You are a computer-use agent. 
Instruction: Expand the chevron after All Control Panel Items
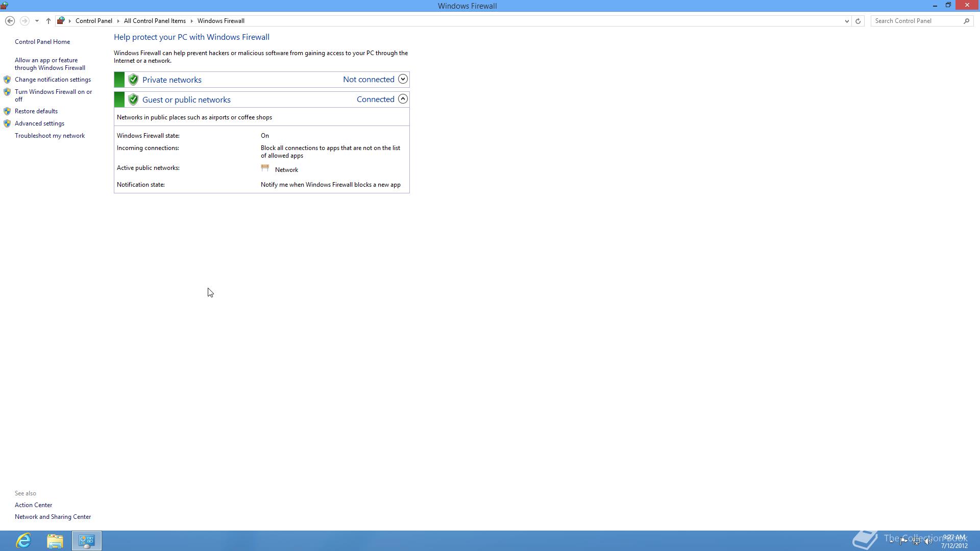click(192, 21)
